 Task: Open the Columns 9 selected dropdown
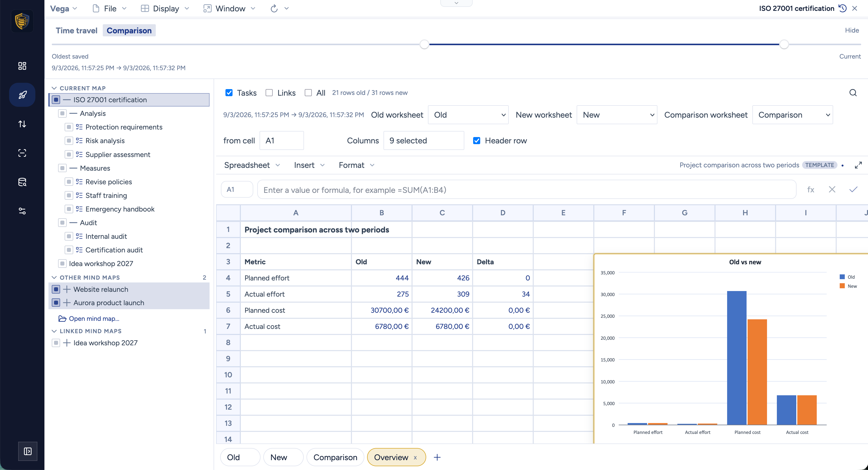click(x=424, y=141)
